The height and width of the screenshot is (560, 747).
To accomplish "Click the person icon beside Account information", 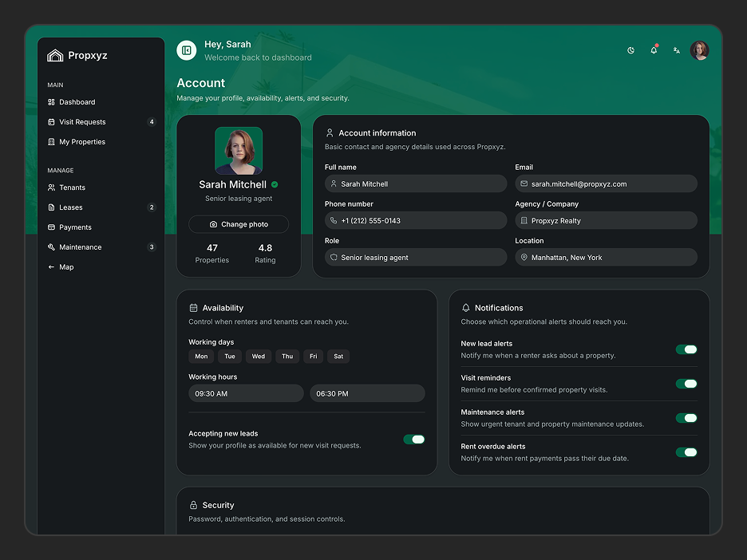I will [329, 133].
